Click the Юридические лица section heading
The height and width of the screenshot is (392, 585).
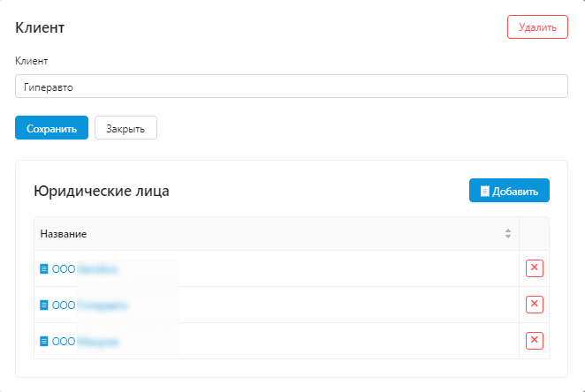click(x=101, y=191)
